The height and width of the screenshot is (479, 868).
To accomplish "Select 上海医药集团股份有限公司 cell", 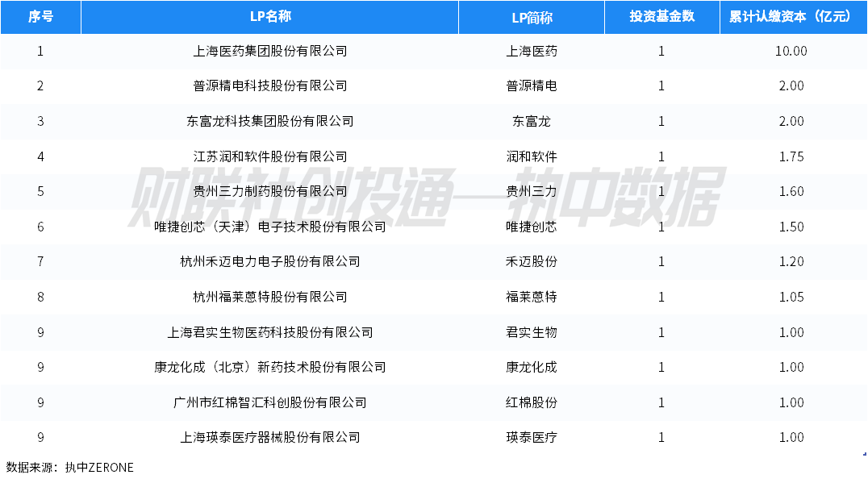I will (x=270, y=52).
